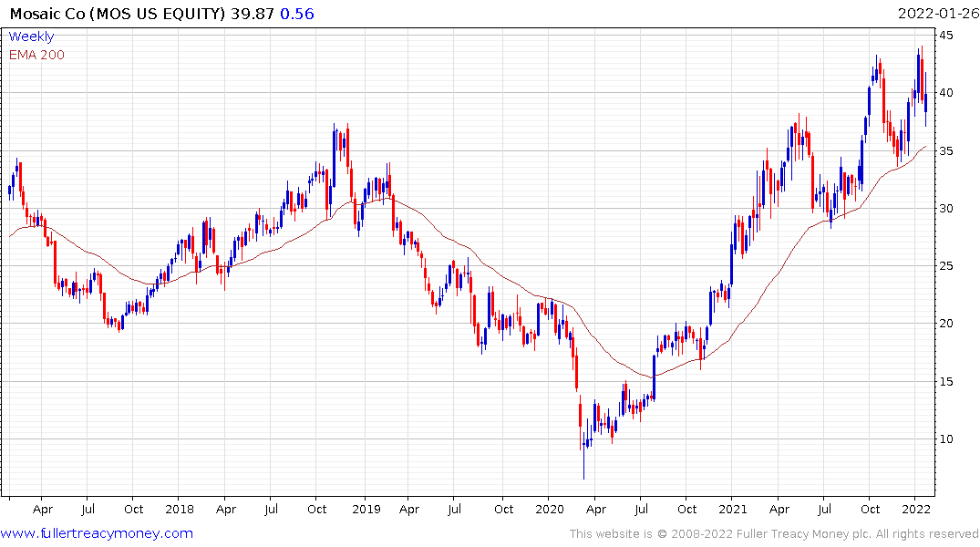Screen dimensions: 980x547
Task: Click the 2020 time axis label
Action: pos(550,510)
